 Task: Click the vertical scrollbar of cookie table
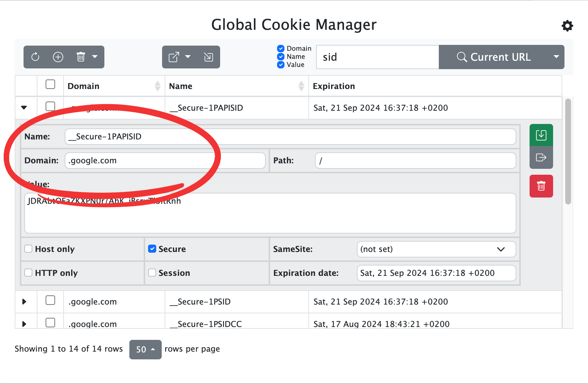tap(568, 152)
